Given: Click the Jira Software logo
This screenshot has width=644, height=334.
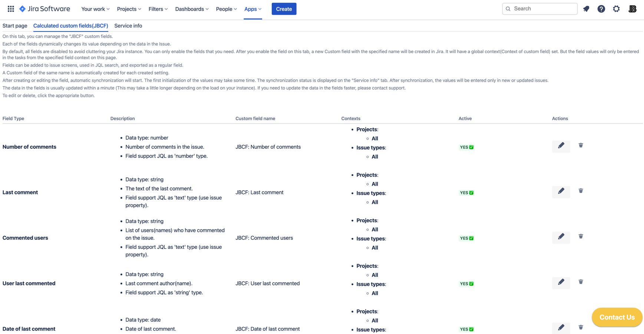Looking at the screenshot, I should pyautogui.click(x=44, y=9).
